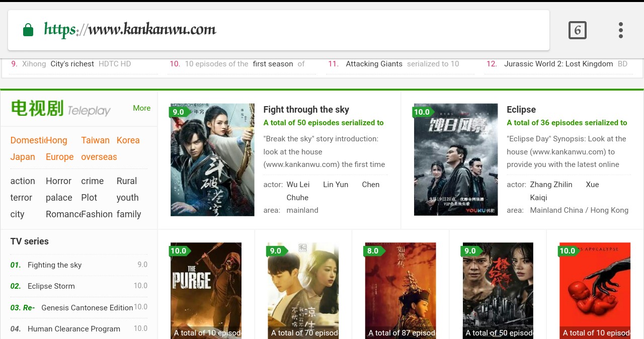Open the three-dot browser menu
Image resolution: width=644 pixels, height=339 pixels.
pos(621,30)
